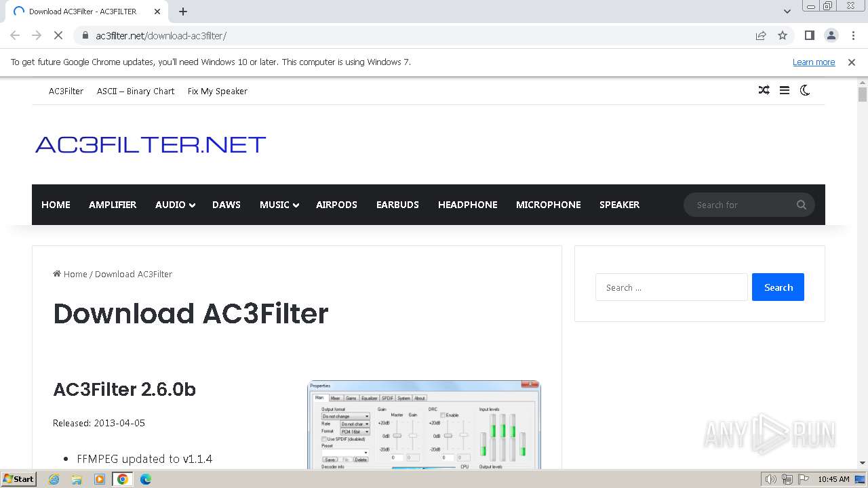Open SPEAKER category

pyautogui.click(x=619, y=205)
